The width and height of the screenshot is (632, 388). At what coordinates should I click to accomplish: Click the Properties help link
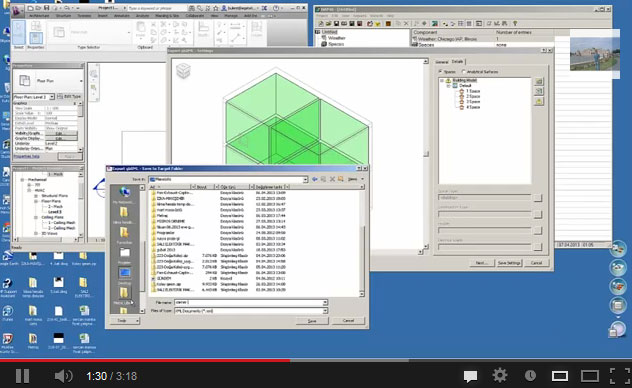point(27,156)
